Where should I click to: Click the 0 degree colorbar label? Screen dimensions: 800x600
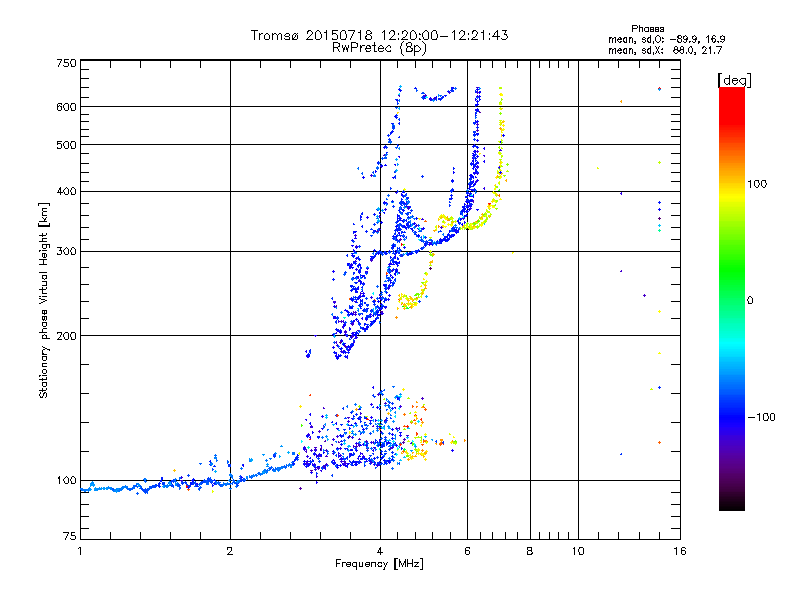click(x=750, y=301)
